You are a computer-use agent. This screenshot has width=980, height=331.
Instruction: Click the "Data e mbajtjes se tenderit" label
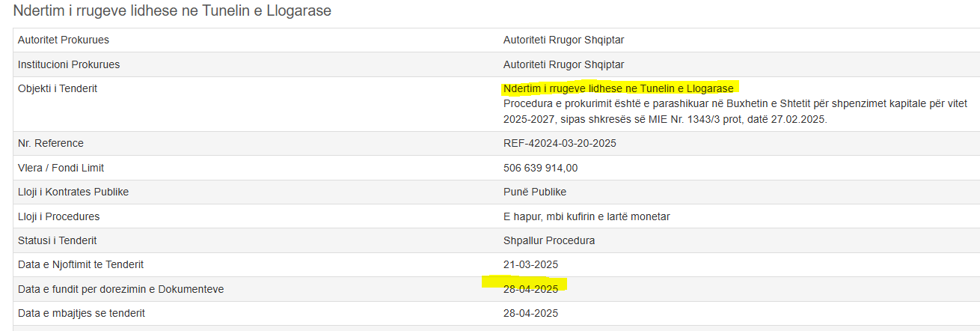pos(81,313)
